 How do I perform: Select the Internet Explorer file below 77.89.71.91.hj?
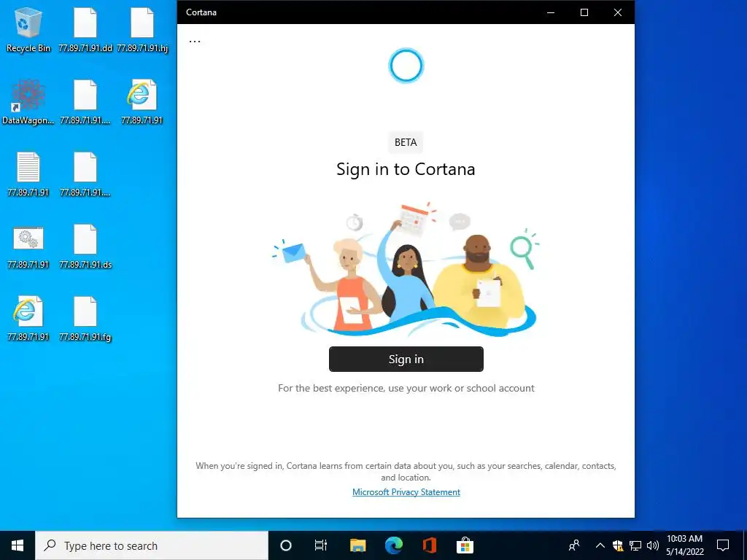point(142,102)
